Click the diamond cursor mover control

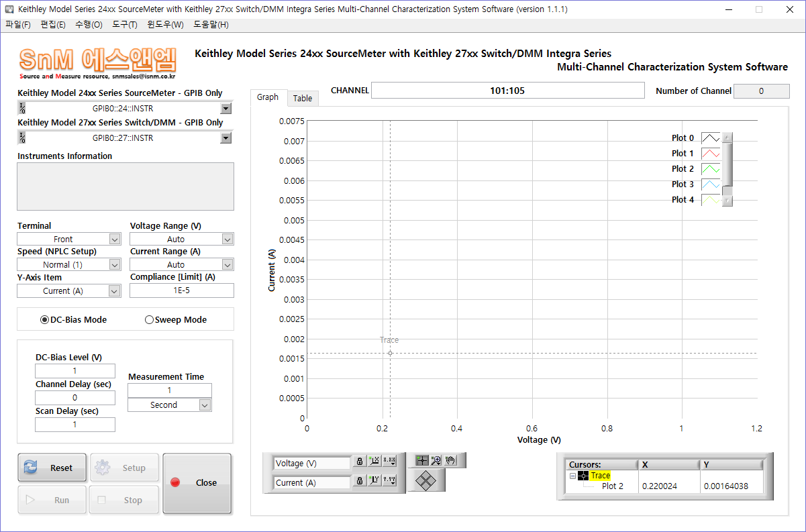click(426, 480)
